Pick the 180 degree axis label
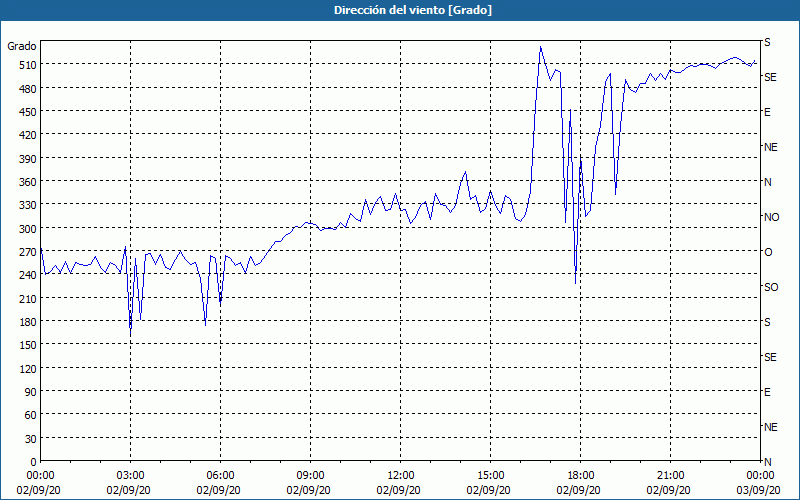 [x=29, y=322]
